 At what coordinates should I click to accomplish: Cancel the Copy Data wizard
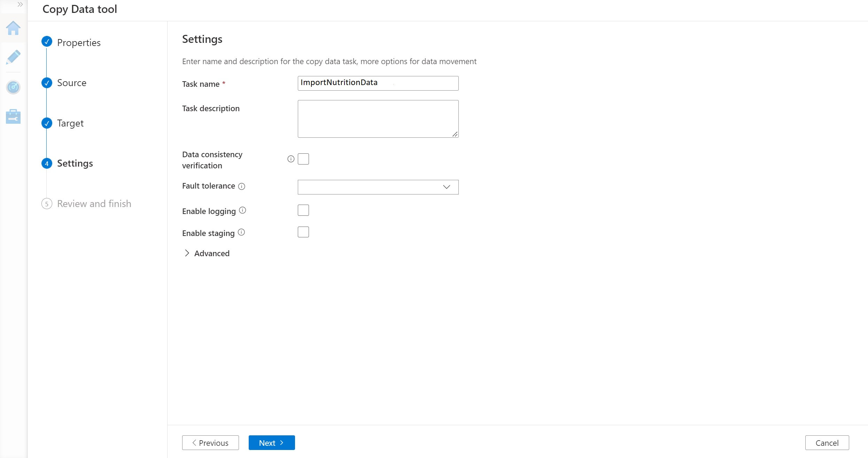[827, 442]
